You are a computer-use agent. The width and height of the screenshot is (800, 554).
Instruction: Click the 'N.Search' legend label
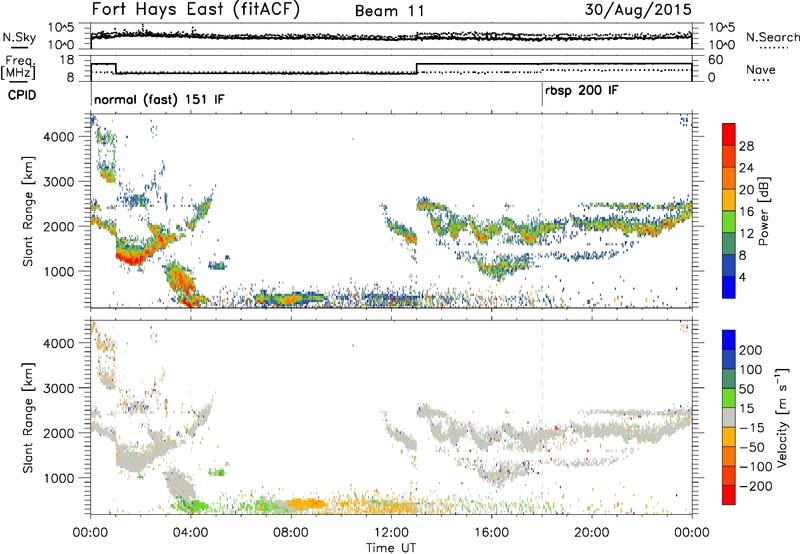772,37
